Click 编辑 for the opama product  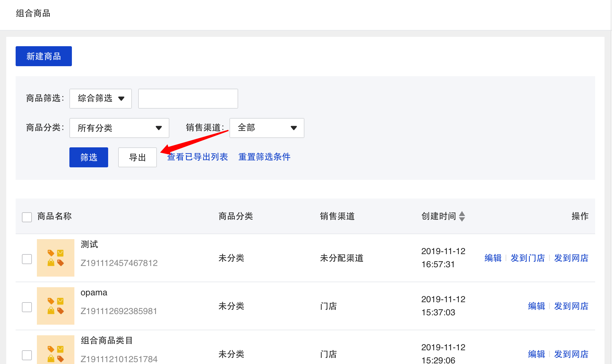pos(536,306)
